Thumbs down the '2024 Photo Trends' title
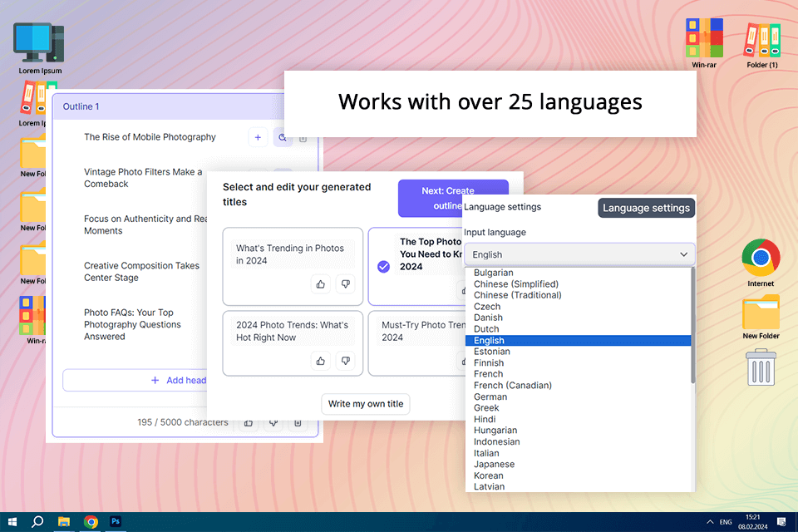This screenshot has width=798, height=532. click(x=345, y=361)
